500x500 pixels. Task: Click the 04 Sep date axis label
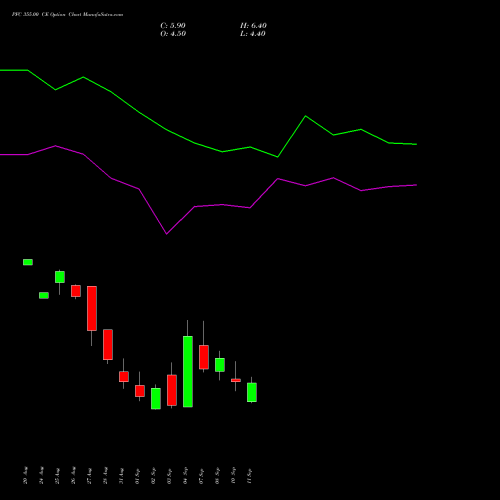pos(186,475)
